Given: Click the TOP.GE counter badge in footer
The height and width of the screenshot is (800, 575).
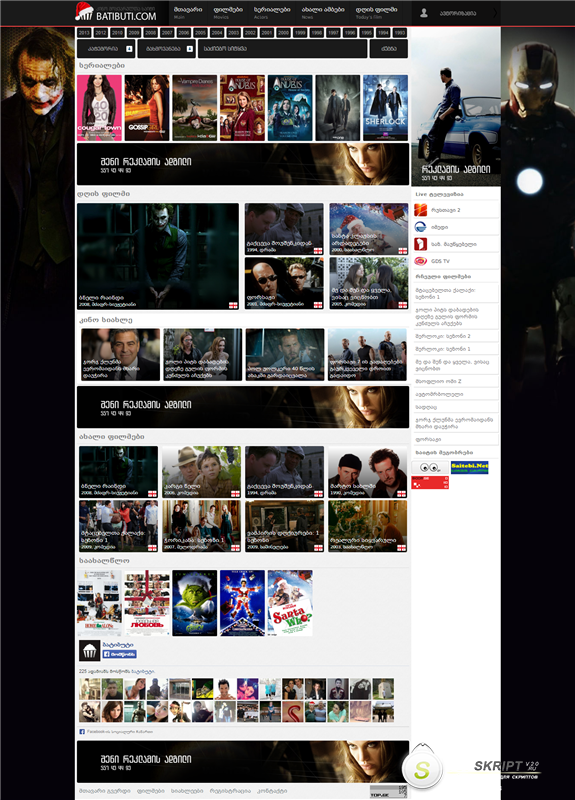Looking at the screenshot, I should [x=388, y=791].
